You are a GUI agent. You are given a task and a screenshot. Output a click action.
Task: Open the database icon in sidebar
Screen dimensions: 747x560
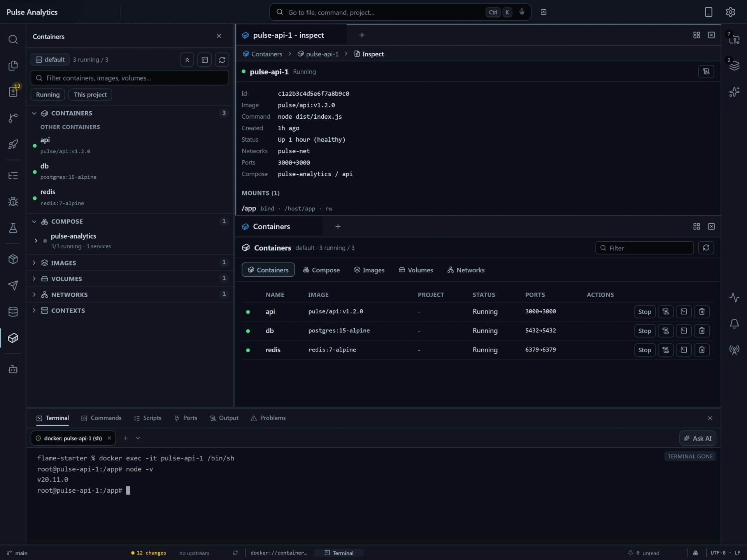click(13, 311)
